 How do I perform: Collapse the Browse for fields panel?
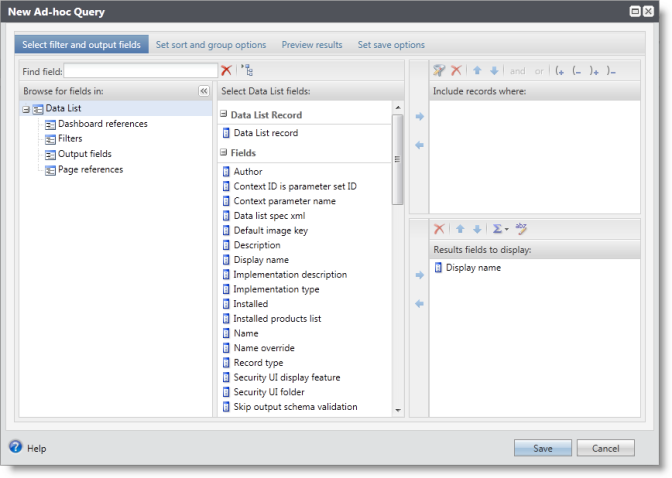tap(204, 91)
